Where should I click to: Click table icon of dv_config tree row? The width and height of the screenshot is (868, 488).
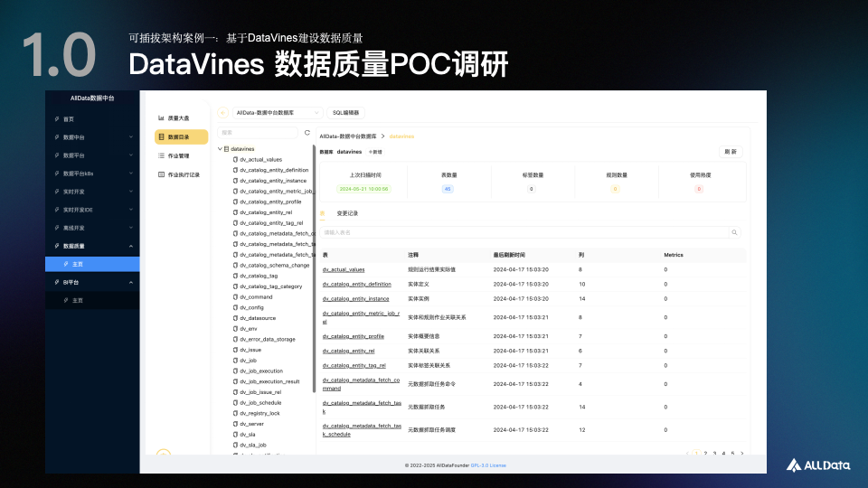pyautogui.click(x=235, y=307)
